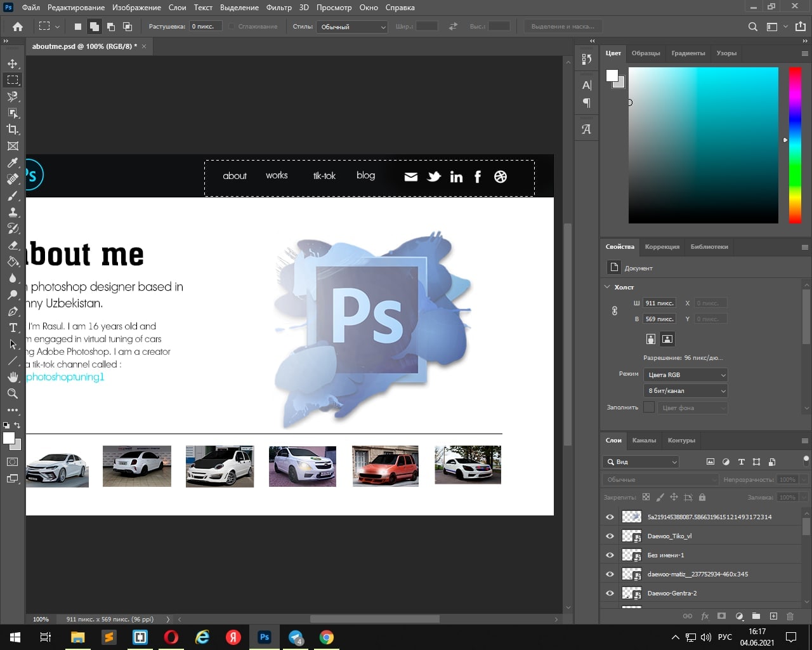812x650 pixels.
Task: Hide the Daewoo_Tiko_vl layer
Action: point(610,536)
